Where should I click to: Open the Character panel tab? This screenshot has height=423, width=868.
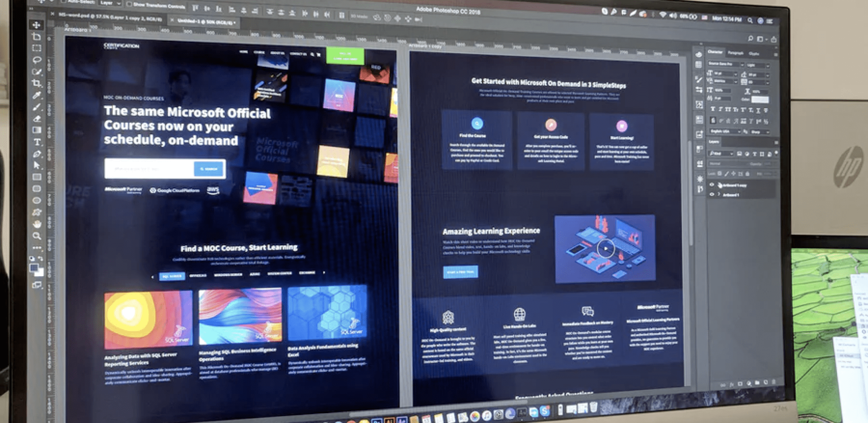click(715, 52)
